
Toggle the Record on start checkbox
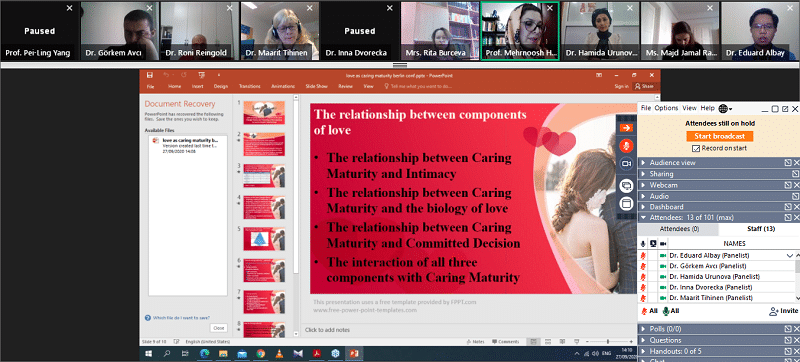coord(695,148)
